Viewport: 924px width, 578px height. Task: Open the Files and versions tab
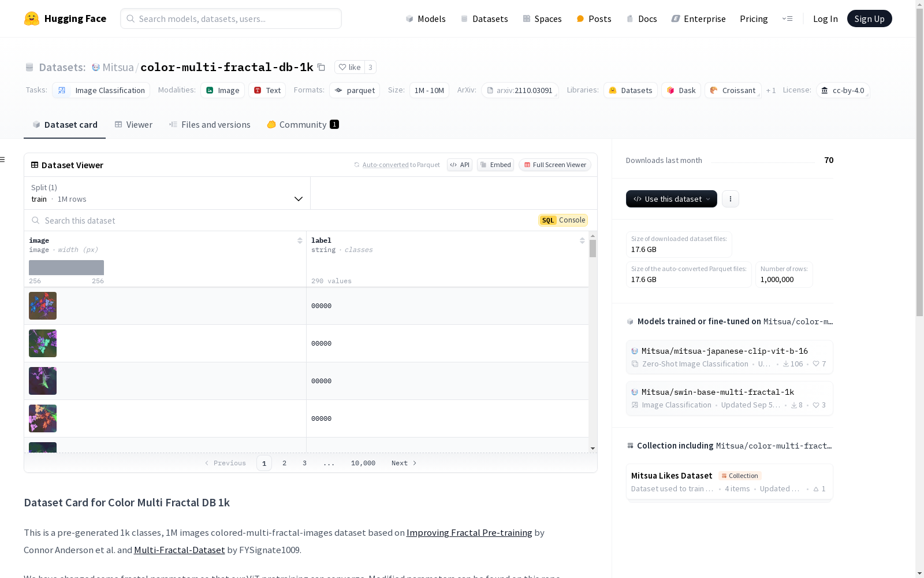point(210,124)
